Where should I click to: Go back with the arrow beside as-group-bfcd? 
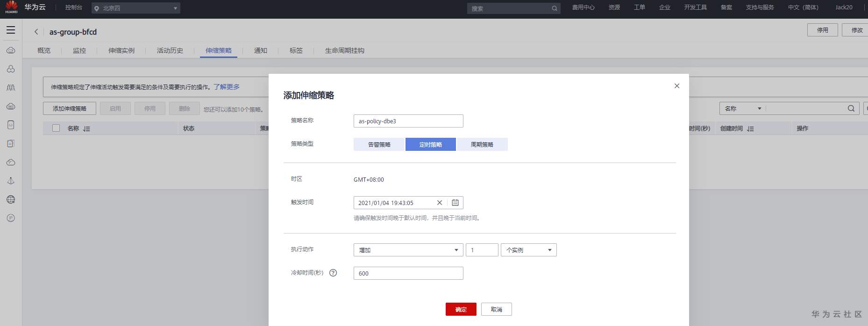[x=36, y=32]
